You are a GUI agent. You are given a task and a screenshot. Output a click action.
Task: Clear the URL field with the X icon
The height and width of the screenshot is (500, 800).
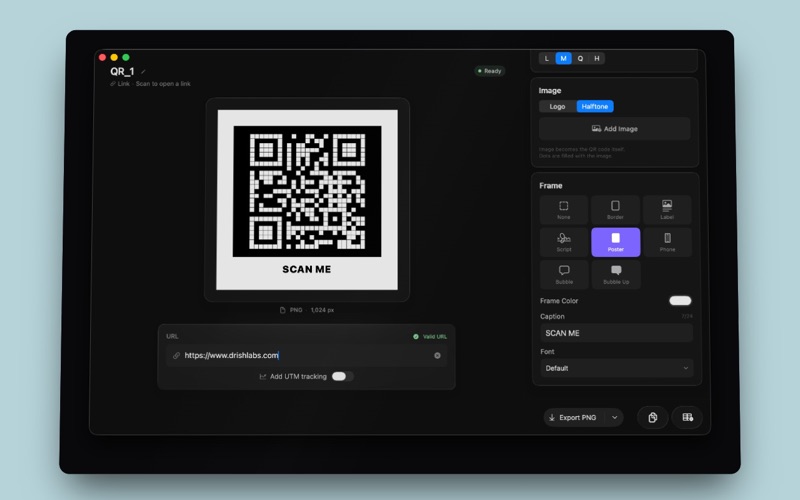click(437, 356)
